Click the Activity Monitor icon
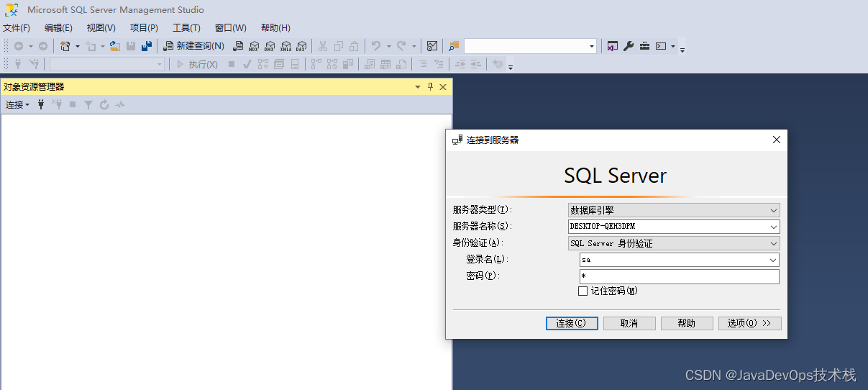868x390 pixels. pyautogui.click(x=432, y=46)
